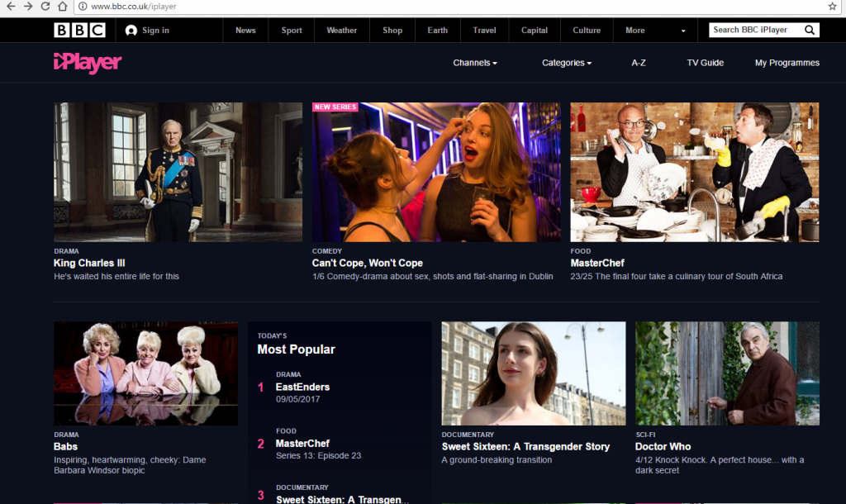Click the search magnifying glass icon

click(810, 31)
